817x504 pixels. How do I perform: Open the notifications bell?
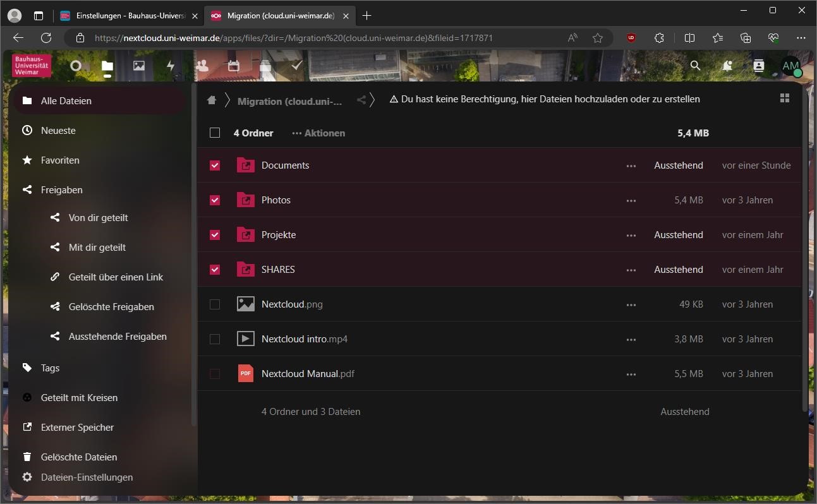pyautogui.click(x=727, y=66)
